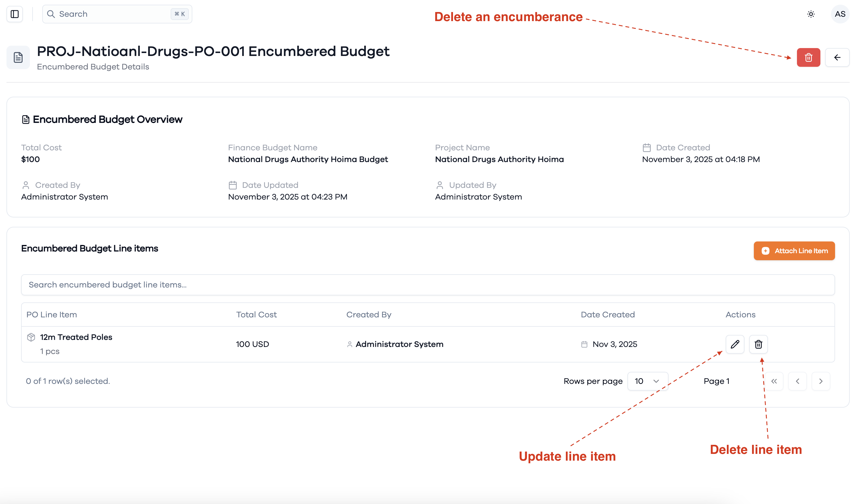Open the Rows per page dropdown
Screen dimensions: 855x504
point(647,381)
